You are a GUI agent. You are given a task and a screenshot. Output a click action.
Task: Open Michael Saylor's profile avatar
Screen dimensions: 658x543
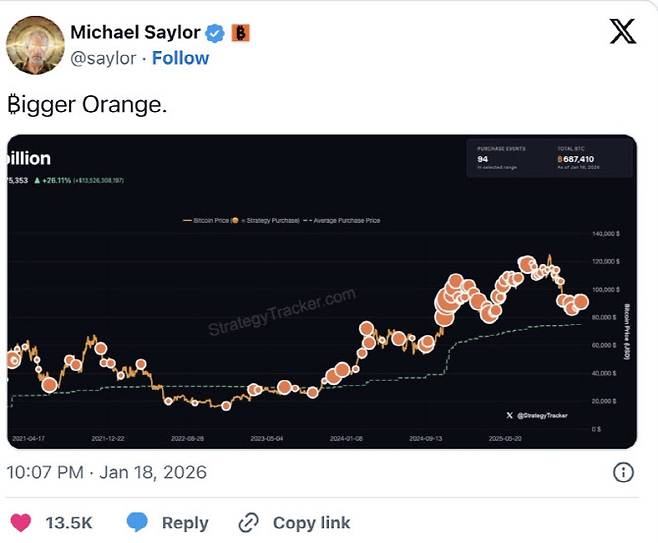pyautogui.click(x=32, y=43)
